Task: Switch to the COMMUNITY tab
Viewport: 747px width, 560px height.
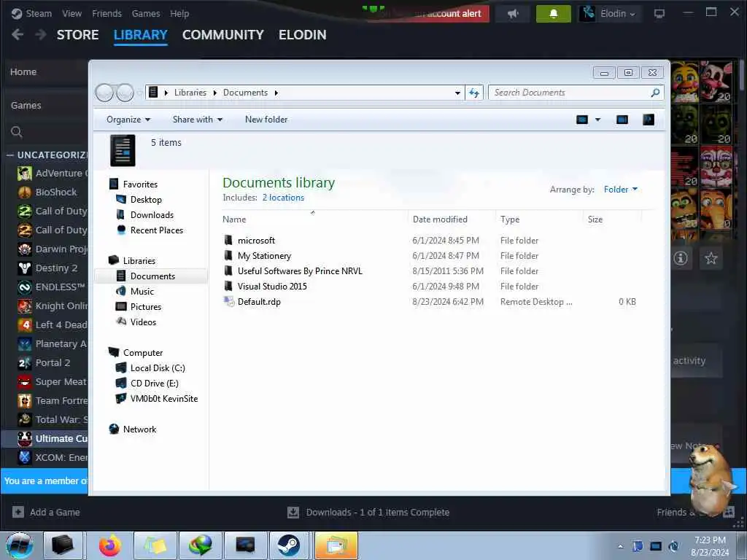Action: [223, 35]
